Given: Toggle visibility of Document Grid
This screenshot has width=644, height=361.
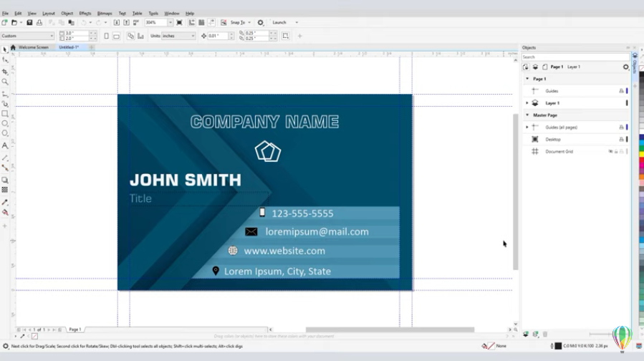Looking at the screenshot, I should coord(610,152).
